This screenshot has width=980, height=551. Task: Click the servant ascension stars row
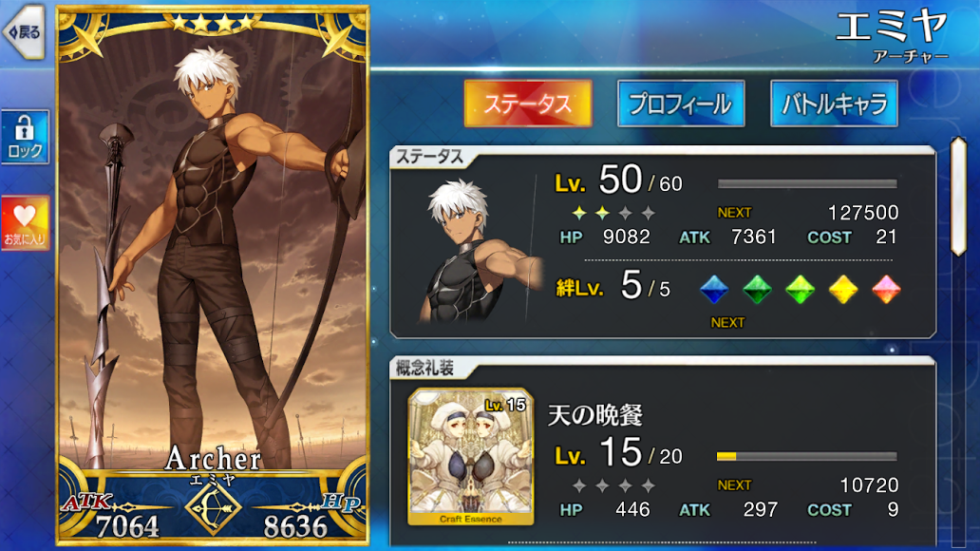[613, 213]
